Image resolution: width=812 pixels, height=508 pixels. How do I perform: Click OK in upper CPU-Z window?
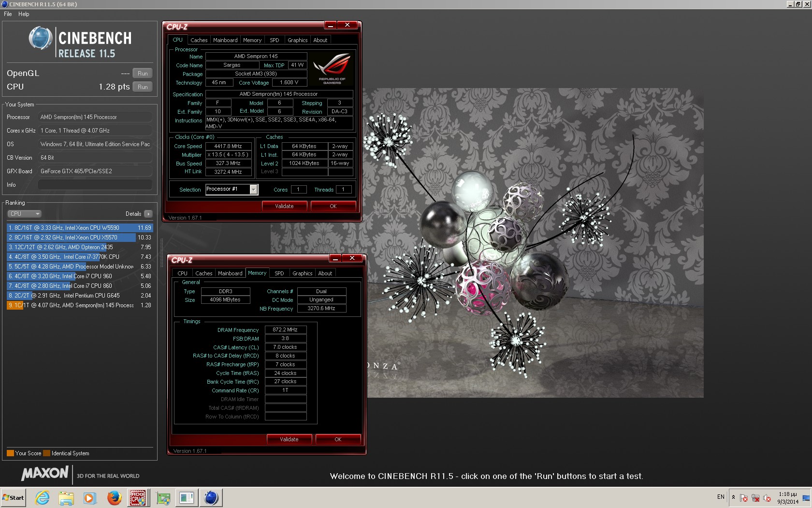[333, 206]
